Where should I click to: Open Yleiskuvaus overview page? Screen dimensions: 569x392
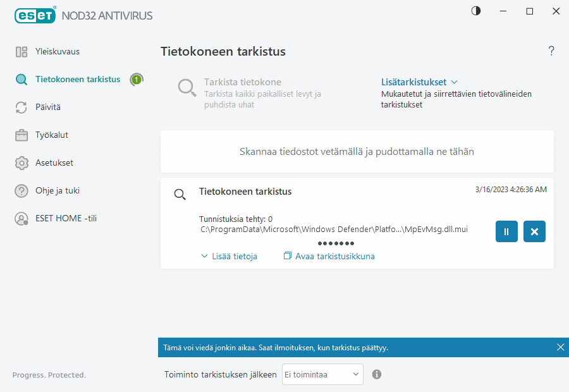pos(57,52)
